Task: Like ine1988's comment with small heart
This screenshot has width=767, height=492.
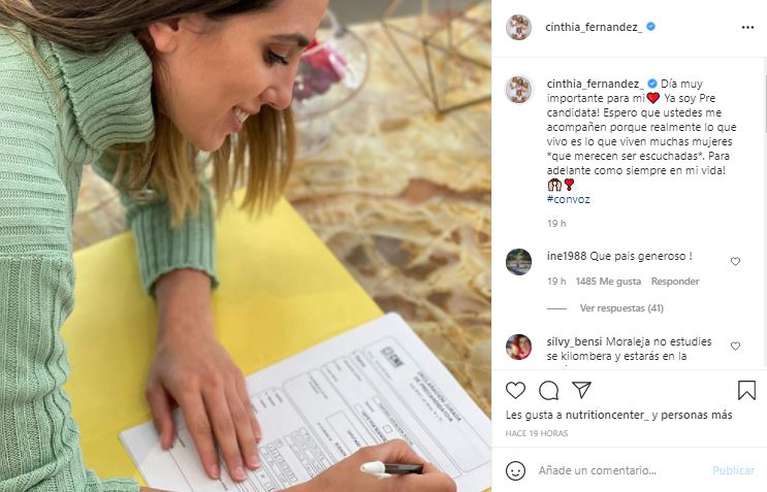Action: point(735,262)
